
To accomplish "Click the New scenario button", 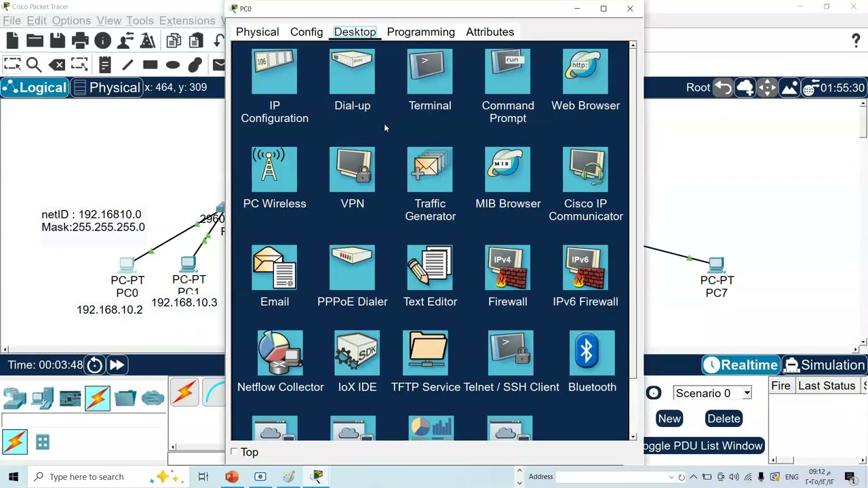I will (669, 419).
